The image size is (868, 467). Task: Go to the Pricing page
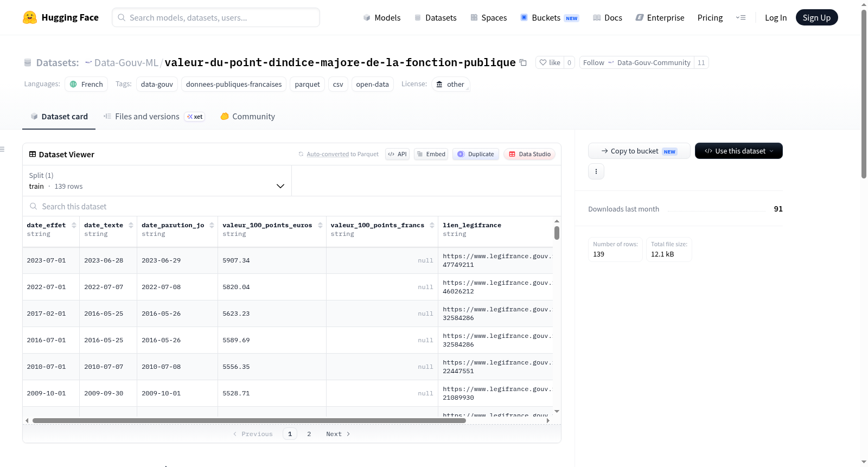(710, 17)
